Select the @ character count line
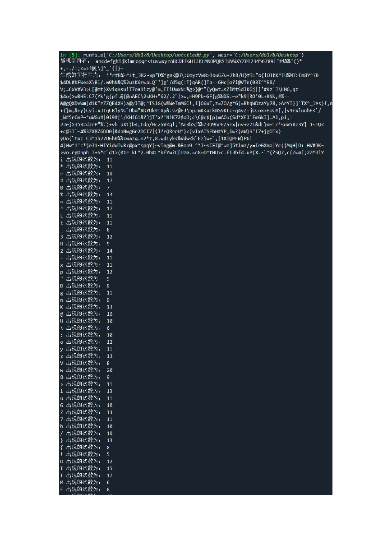 86,314
